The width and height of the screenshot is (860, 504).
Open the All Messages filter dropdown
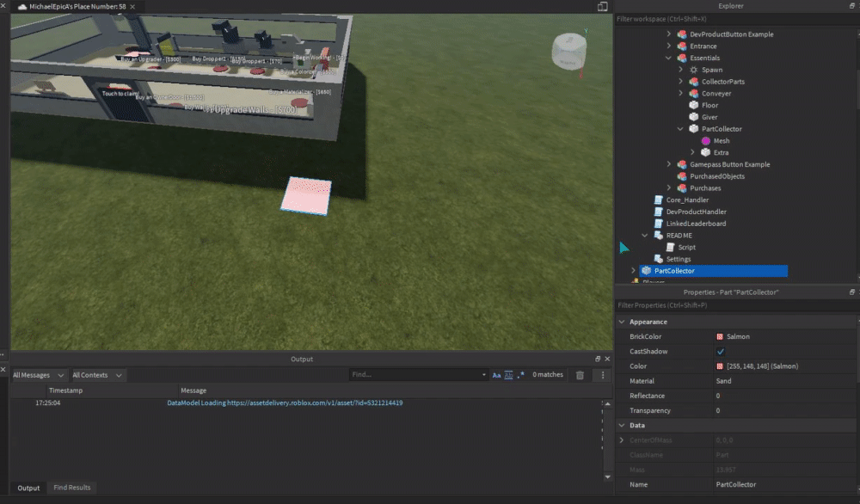pyautogui.click(x=38, y=375)
